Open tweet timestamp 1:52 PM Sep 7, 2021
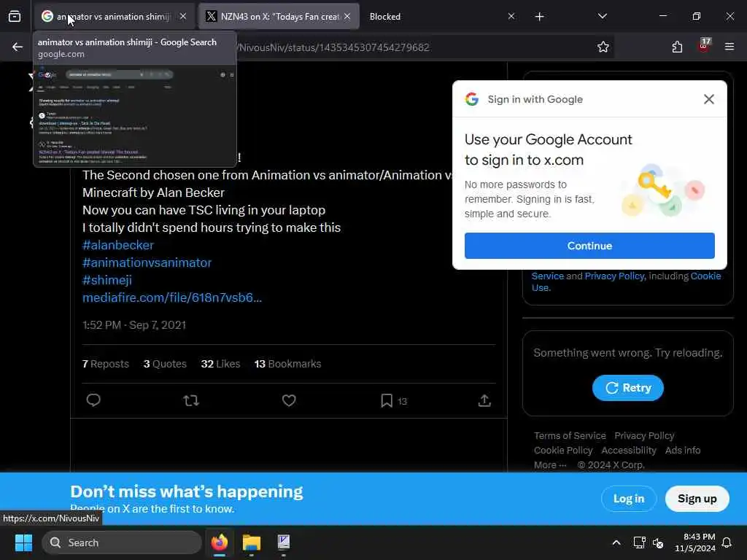747x560 pixels. click(134, 325)
